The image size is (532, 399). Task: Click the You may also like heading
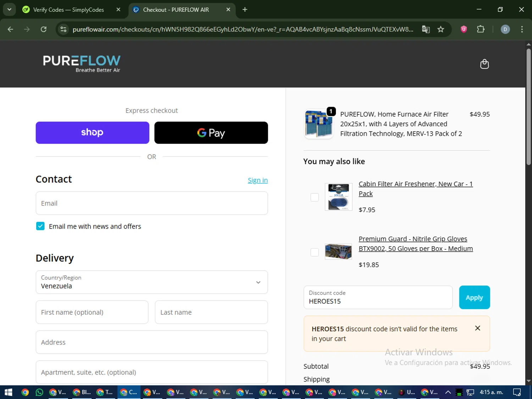pos(334,161)
